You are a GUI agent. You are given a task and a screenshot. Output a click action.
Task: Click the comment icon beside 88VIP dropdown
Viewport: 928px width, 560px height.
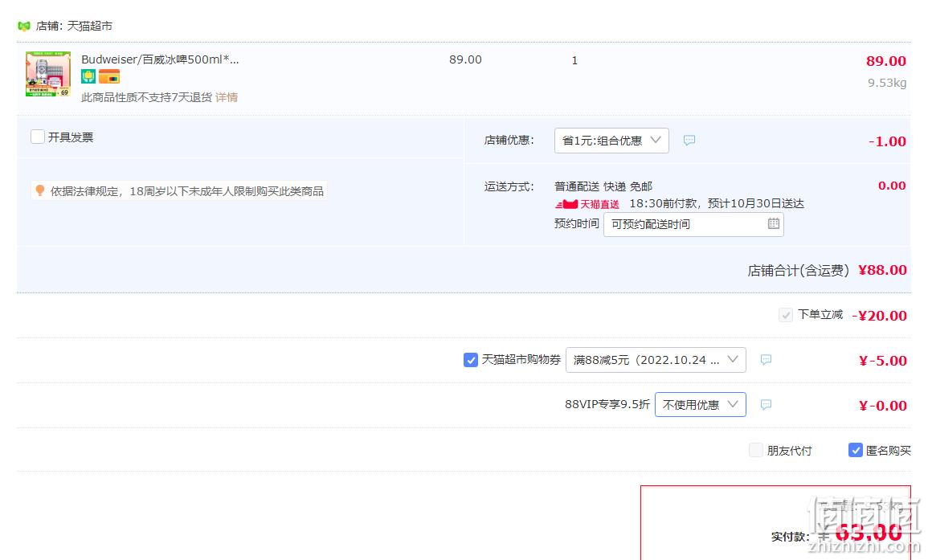766,405
